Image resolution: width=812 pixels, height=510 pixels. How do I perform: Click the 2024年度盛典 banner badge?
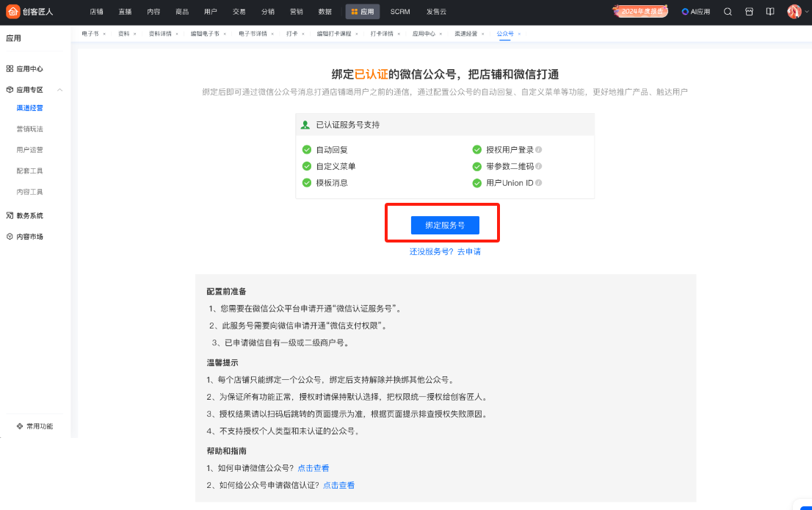click(x=640, y=12)
